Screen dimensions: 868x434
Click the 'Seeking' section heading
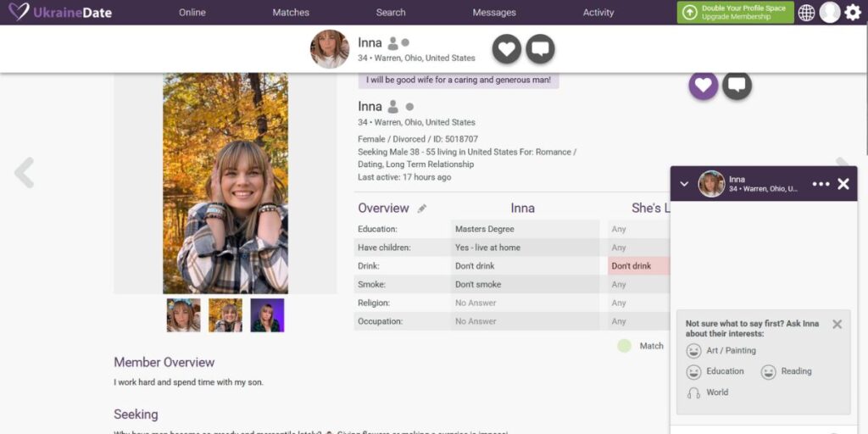tap(136, 414)
